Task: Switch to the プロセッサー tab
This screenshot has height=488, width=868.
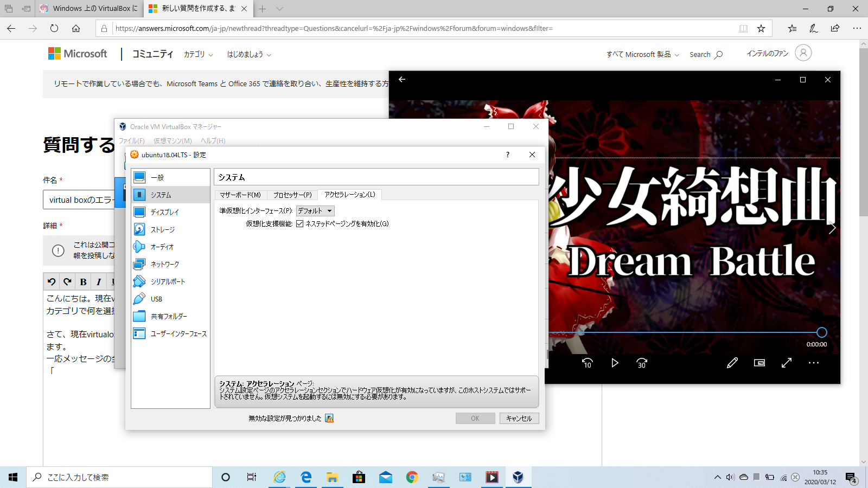Action: tap(292, 195)
